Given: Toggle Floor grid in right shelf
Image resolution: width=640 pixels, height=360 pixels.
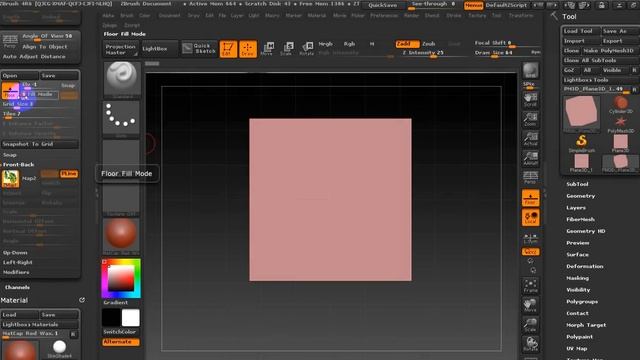Looking at the screenshot, I should pyautogui.click(x=530, y=198).
